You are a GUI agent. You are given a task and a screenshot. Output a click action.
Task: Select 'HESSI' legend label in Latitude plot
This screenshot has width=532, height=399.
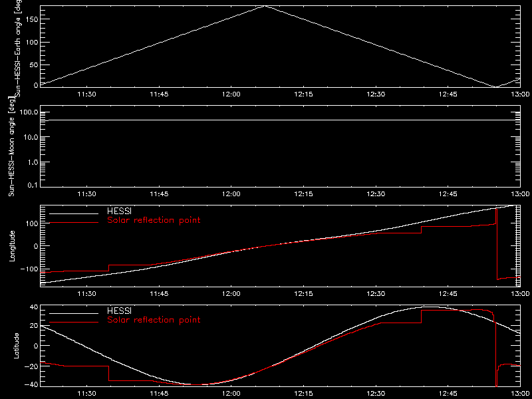click(119, 311)
